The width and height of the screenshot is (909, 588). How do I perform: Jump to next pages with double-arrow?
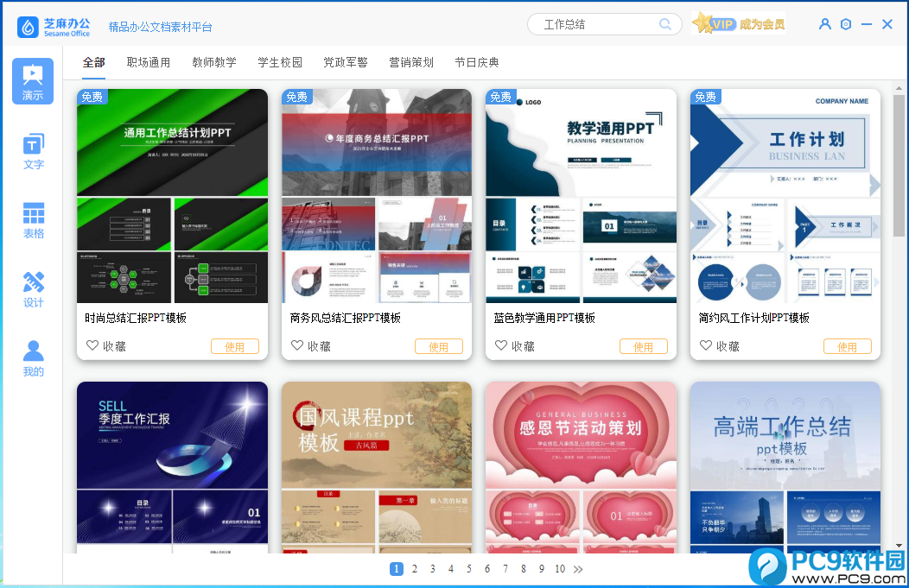578,570
